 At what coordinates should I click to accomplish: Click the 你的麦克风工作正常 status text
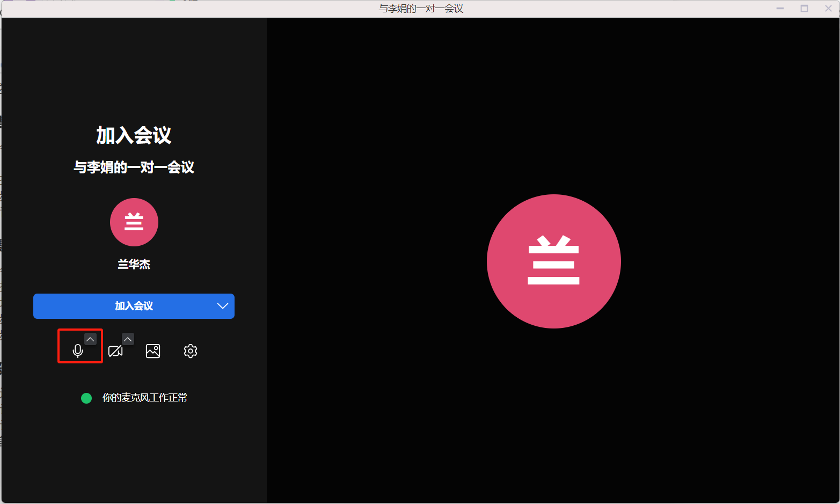point(145,398)
